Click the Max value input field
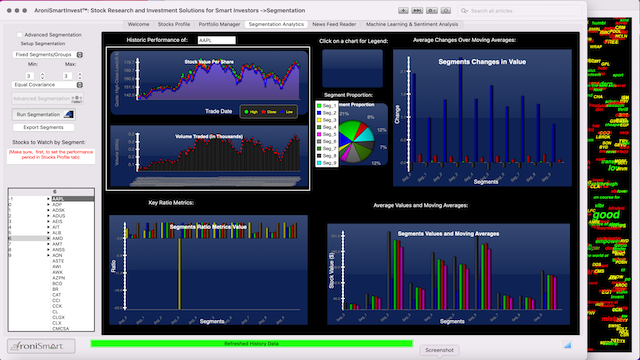 (x=67, y=76)
